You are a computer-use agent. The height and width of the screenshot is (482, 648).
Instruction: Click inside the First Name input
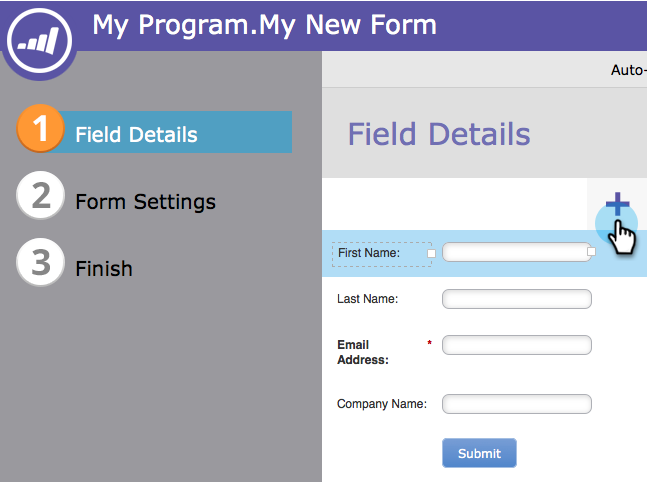[515, 253]
